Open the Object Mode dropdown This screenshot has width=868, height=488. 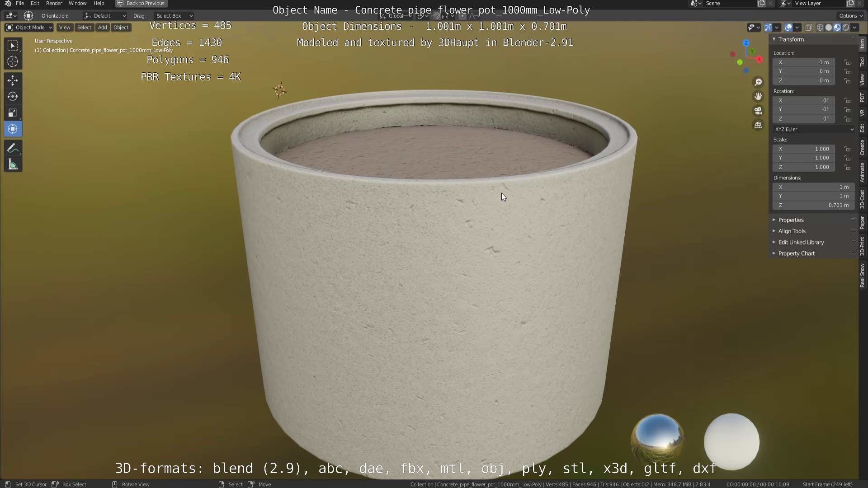tap(29, 28)
